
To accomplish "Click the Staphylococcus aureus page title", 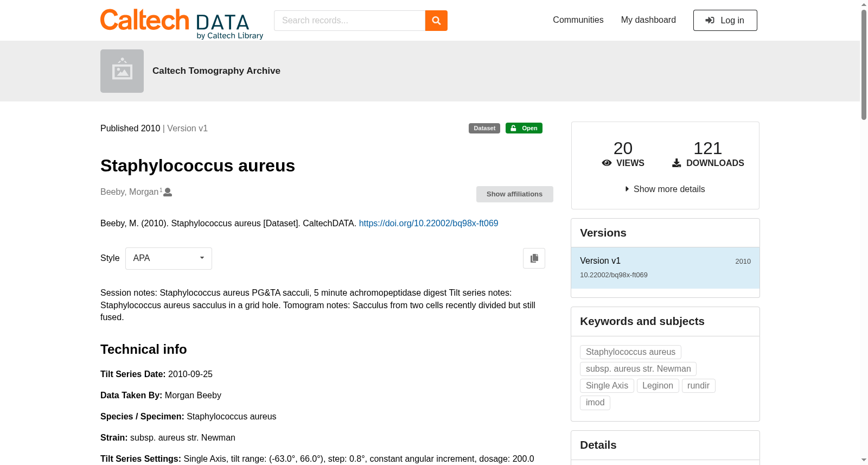I will [x=197, y=165].
